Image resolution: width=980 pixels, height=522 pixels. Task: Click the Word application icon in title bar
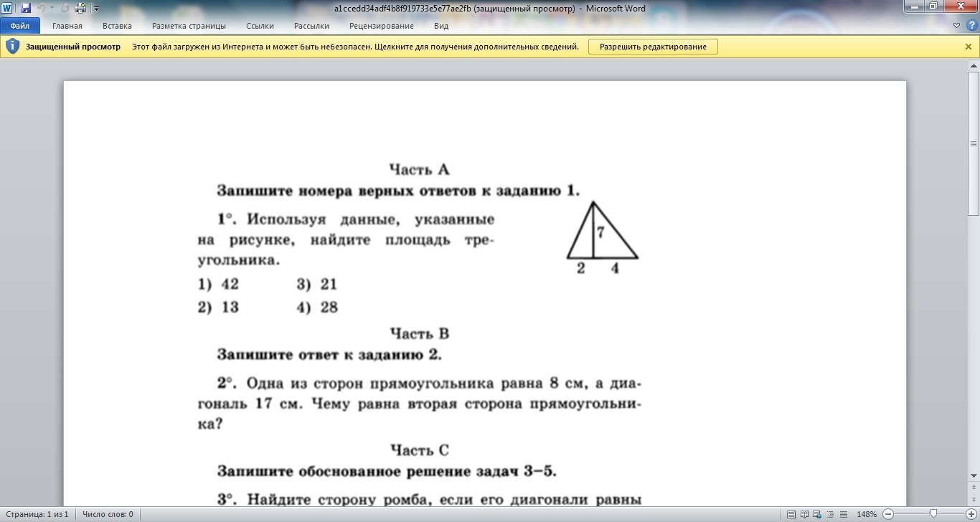[8, 9]
